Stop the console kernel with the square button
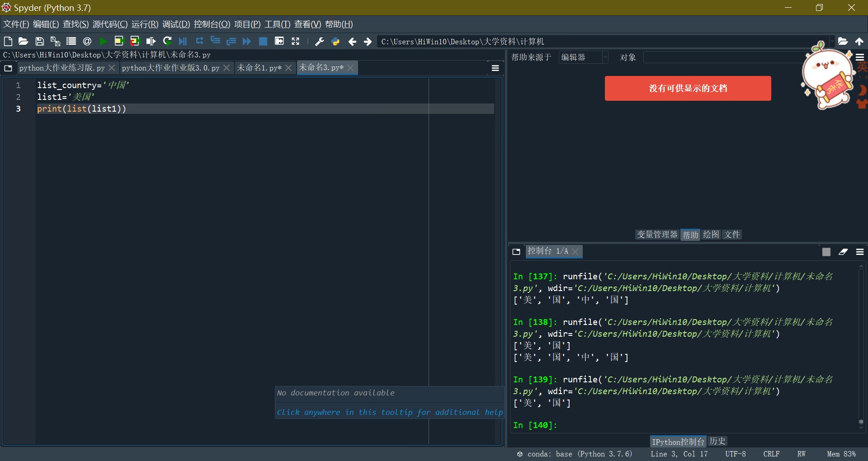The width and height of the screenshot is (868, 461). click(826, 252)
